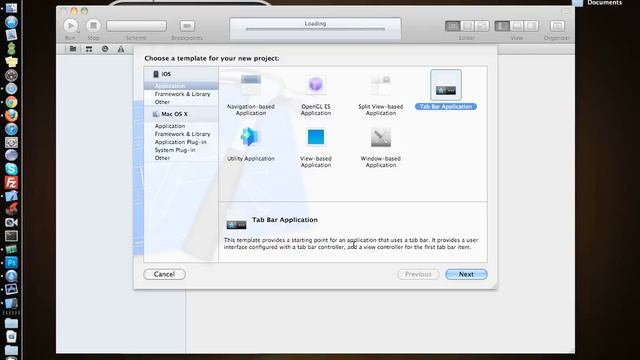640x360 pixels.
Task: Click the Next button
Action: [466, 274]
